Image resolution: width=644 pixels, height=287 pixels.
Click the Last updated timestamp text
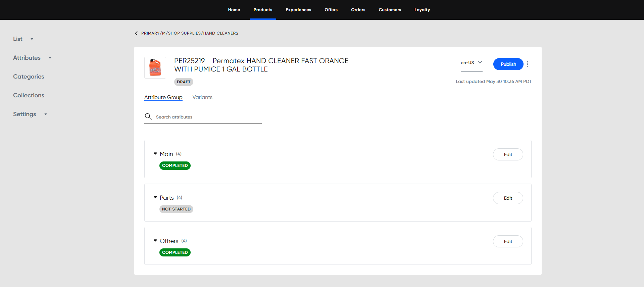493,82
